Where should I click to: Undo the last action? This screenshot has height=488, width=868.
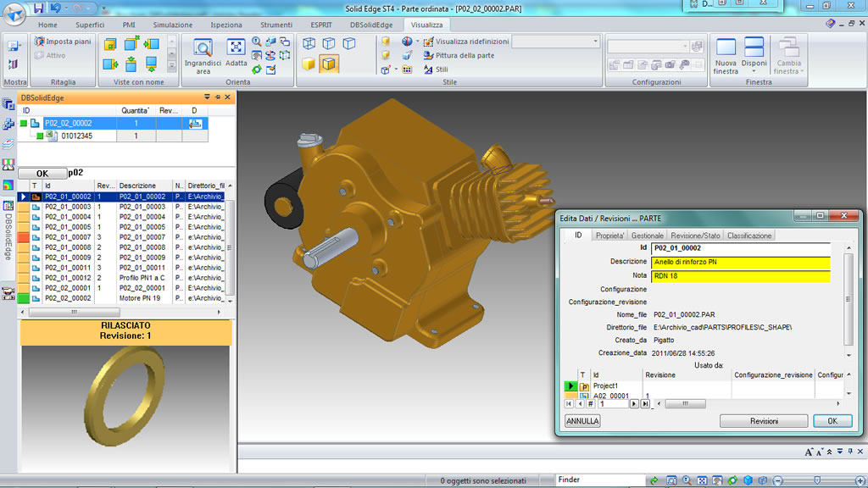(x=55, y=8)
